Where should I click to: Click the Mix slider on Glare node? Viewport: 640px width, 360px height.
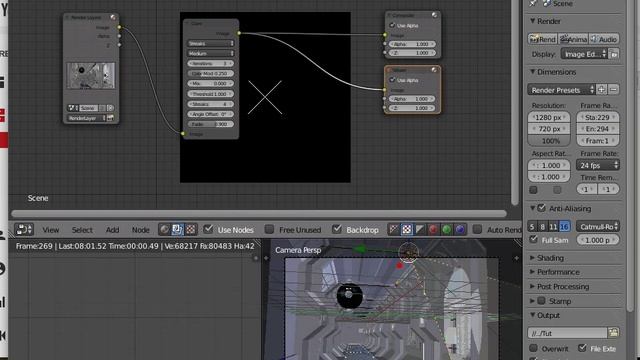(211, 83)
